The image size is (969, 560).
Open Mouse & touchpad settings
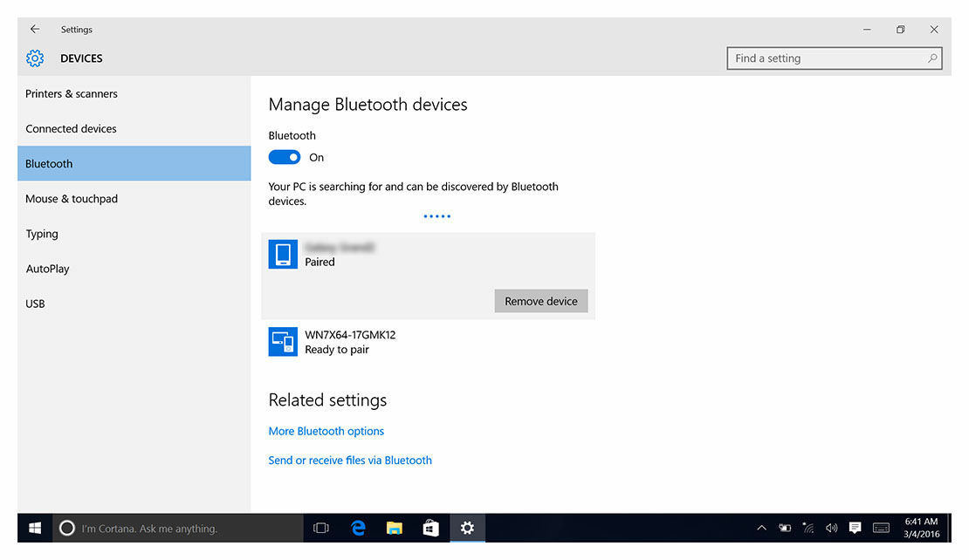point(134,199)
